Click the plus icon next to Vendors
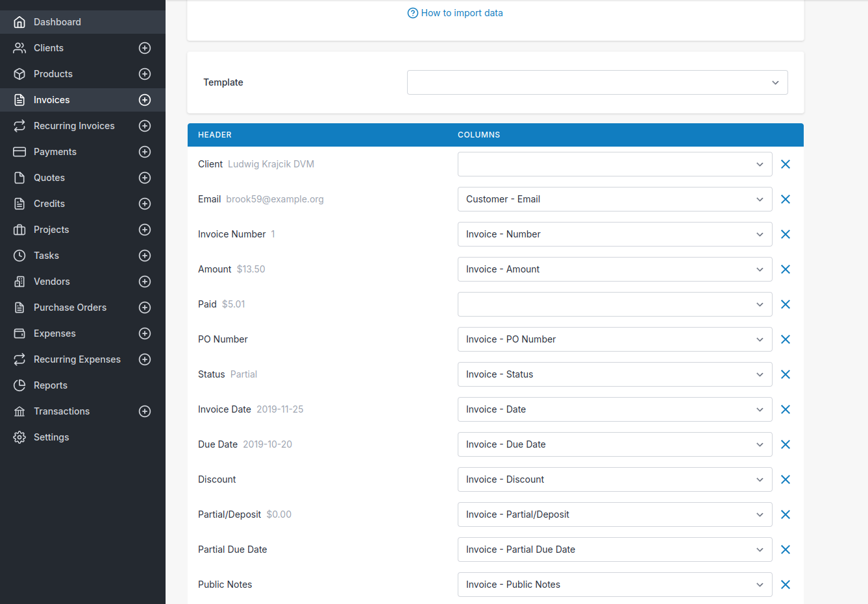The image size is (868, 604). [145, 282]
